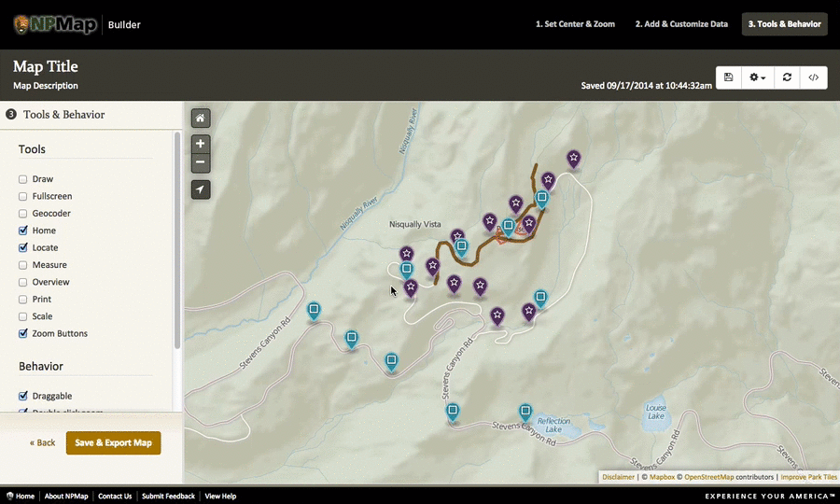Go to step 2 Add & Customize Data

point(681,24)
